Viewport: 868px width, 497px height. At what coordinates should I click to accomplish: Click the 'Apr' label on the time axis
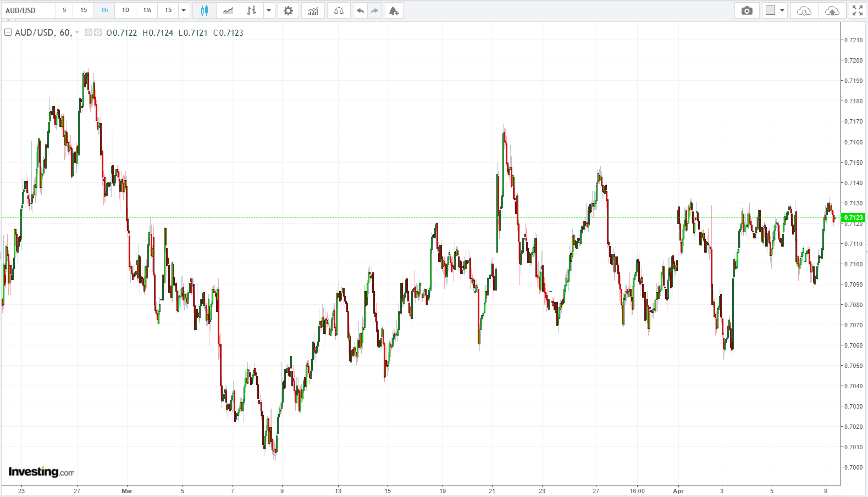[678, 491]
